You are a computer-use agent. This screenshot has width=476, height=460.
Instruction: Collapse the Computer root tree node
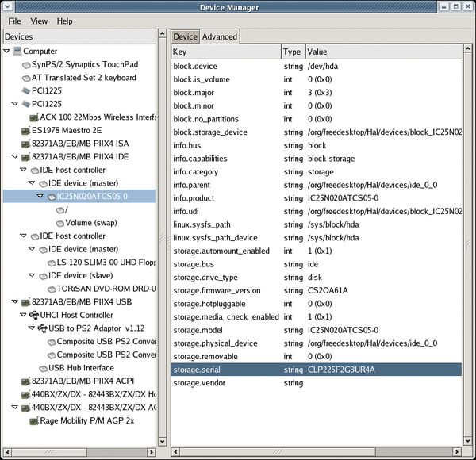click(7, 52)
